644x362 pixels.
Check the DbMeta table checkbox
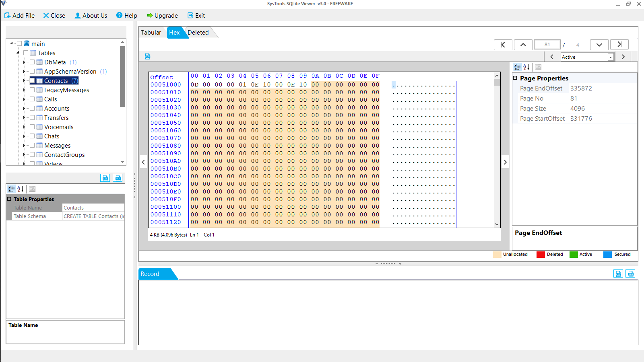tap(32, 62)
